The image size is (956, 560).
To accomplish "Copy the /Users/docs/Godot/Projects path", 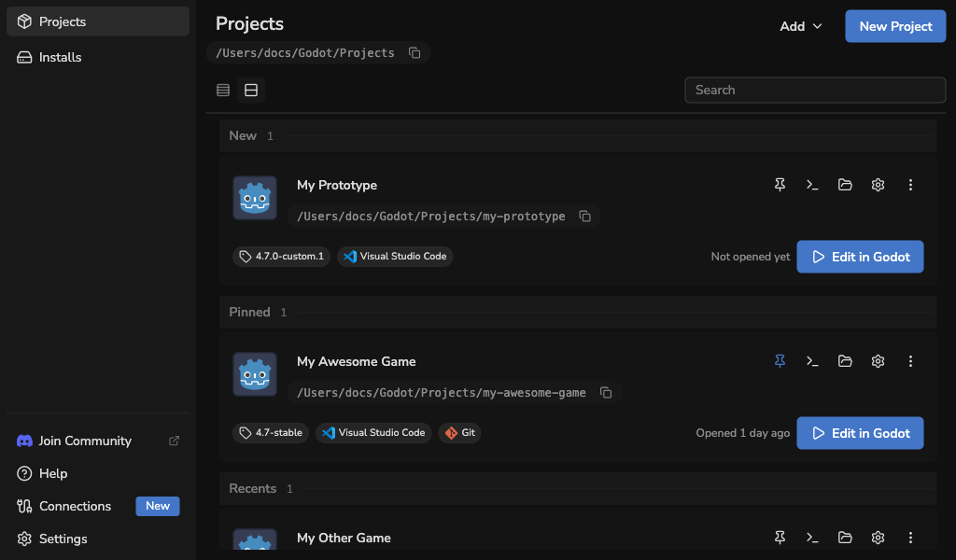I will pyautogui.click(x=415, y=53).
